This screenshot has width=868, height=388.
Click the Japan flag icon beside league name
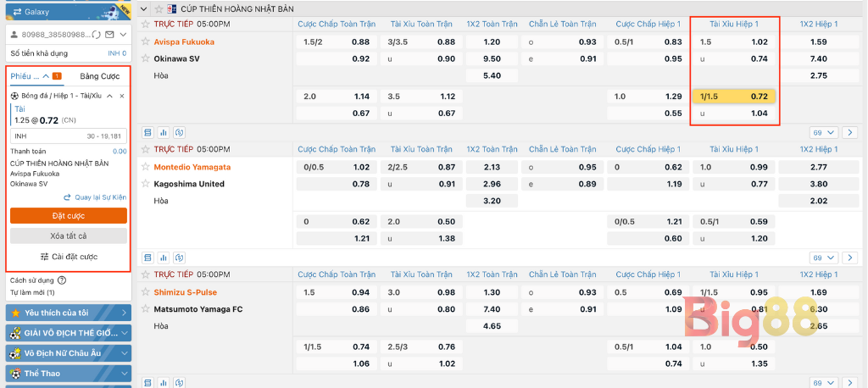pos(171,8)
